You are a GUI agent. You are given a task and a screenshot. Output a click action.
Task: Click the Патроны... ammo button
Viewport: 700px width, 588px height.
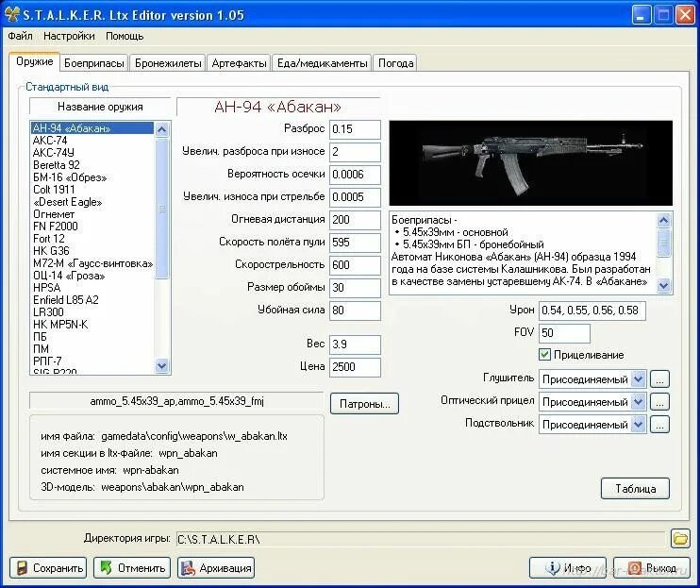364,404
